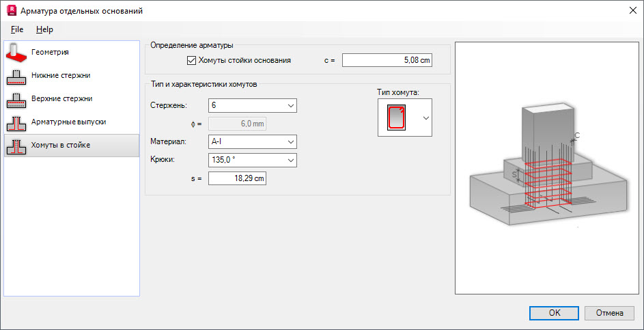Open the File menu

click(x=17, y=29)
